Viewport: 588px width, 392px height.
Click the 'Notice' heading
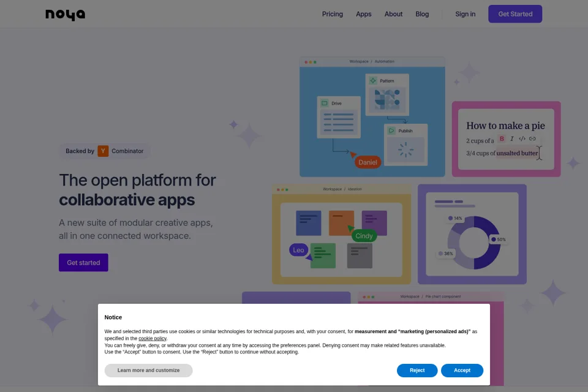coord(113,317)
